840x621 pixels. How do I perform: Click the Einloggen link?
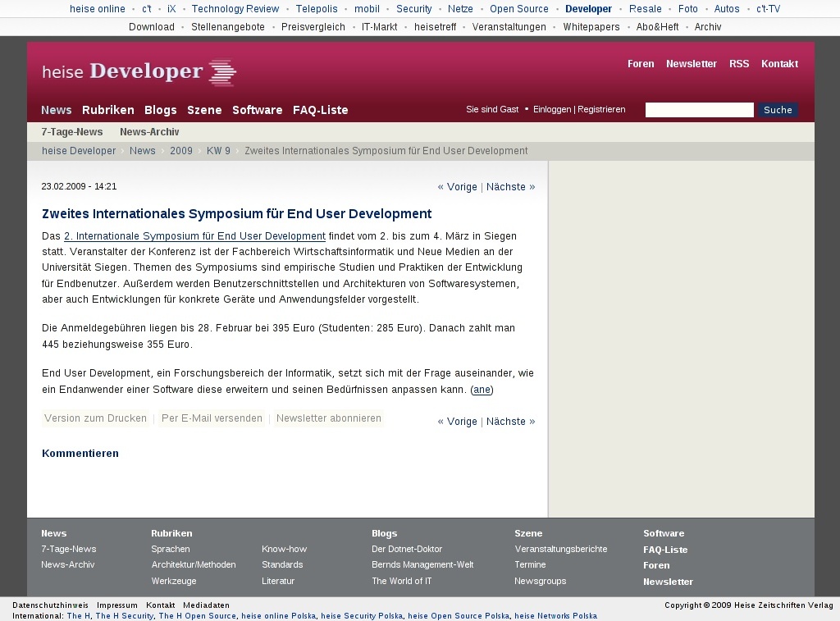click(x=552, y=109)
